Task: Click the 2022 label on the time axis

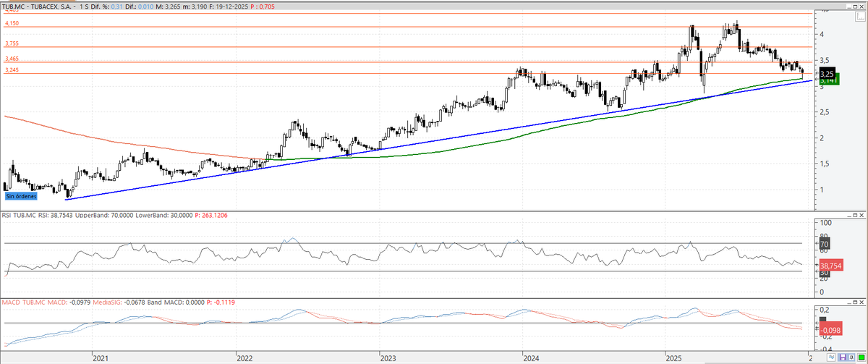Action: (244, 357)
